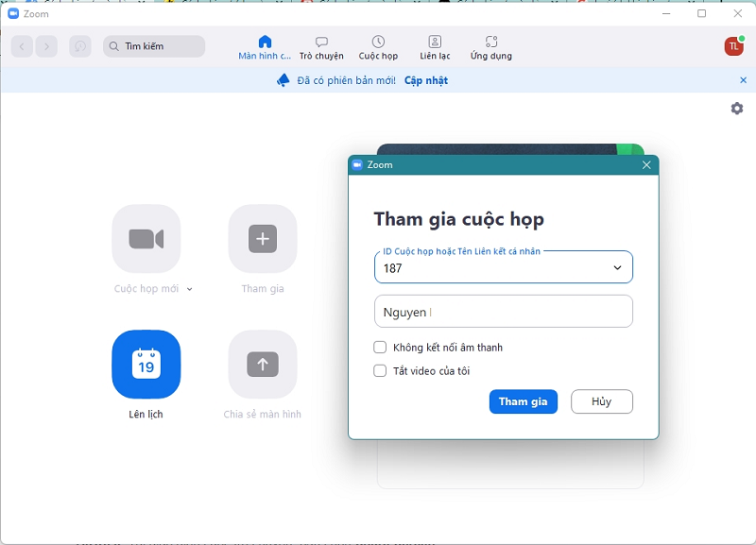The image size is (756, 545).
Task: Click the Hủy button
Action: pos(601,401)
